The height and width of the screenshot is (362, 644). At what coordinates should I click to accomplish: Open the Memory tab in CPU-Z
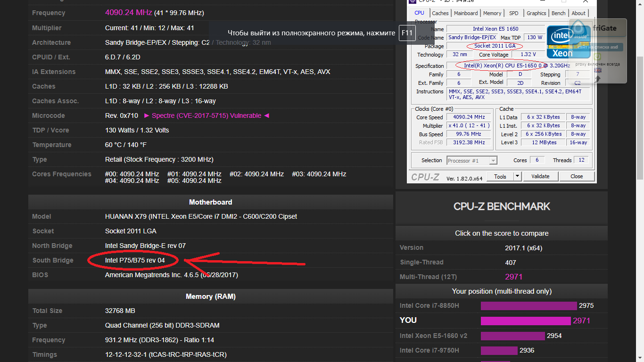point(492,13)
